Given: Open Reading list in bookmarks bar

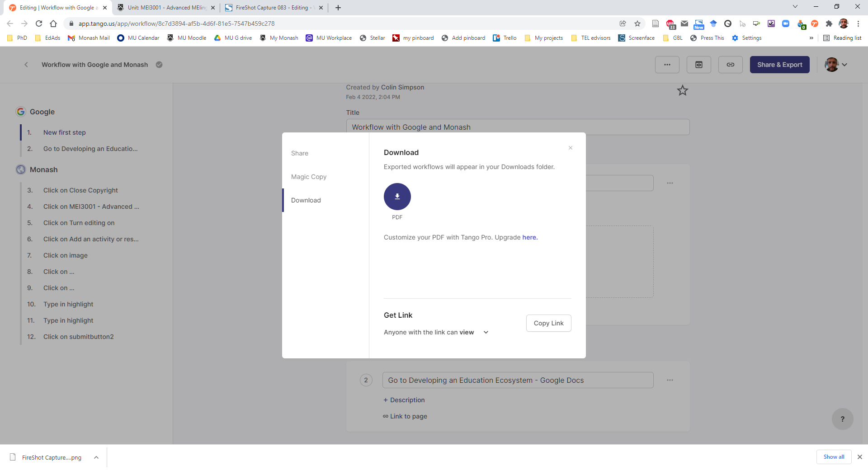Looking at the screenshot, I should pyautogui.click(x=842, y=38).
